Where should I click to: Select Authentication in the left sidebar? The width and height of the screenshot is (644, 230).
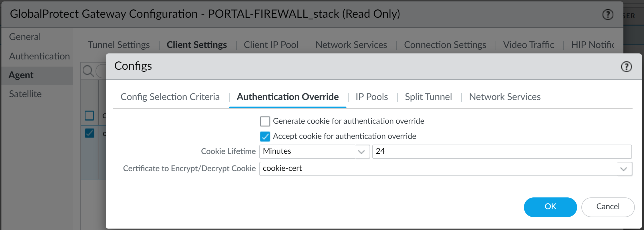click(x=39, y=56)
